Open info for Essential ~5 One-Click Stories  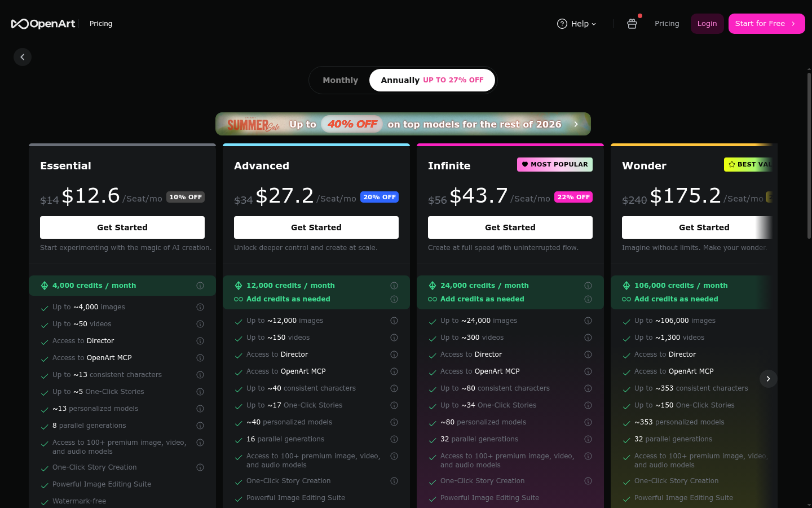pos(200,392)
